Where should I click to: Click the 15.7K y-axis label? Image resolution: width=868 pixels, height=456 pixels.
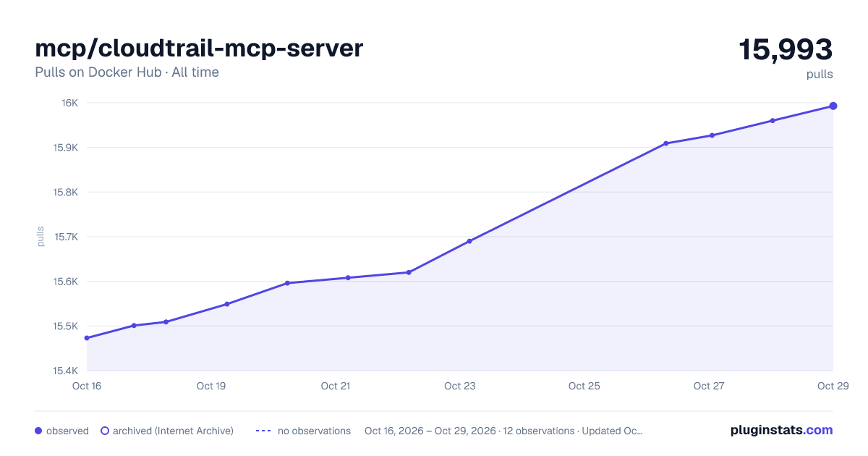point(66,237)
